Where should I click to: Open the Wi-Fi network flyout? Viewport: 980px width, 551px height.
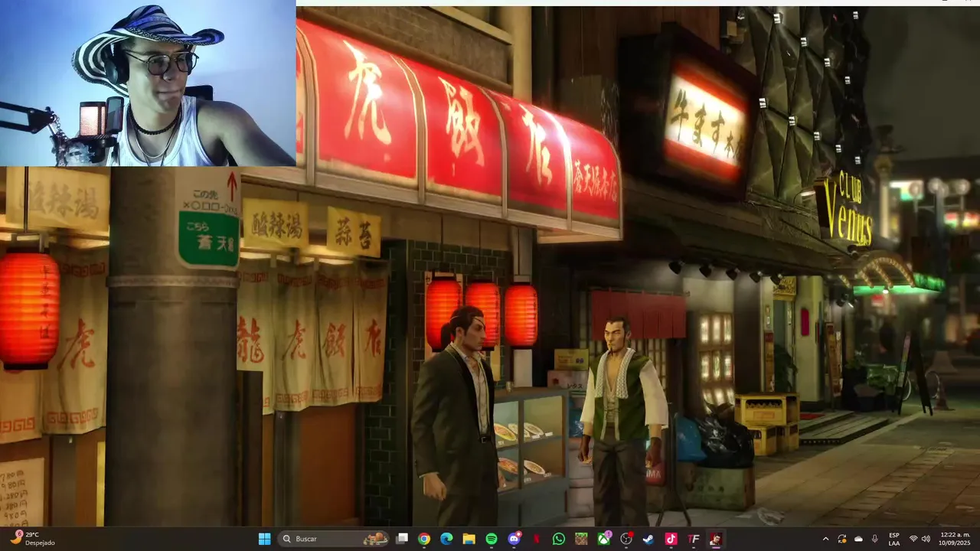coord(913,539)
